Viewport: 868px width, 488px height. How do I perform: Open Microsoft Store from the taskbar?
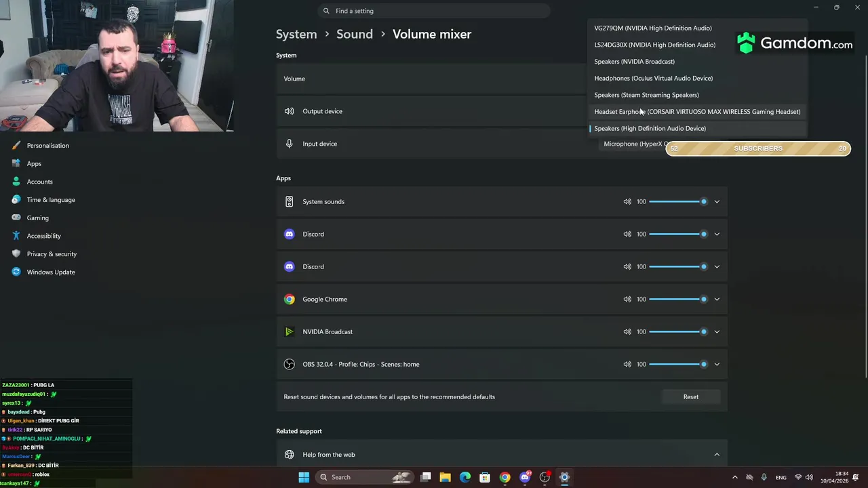tap(485, 477)
